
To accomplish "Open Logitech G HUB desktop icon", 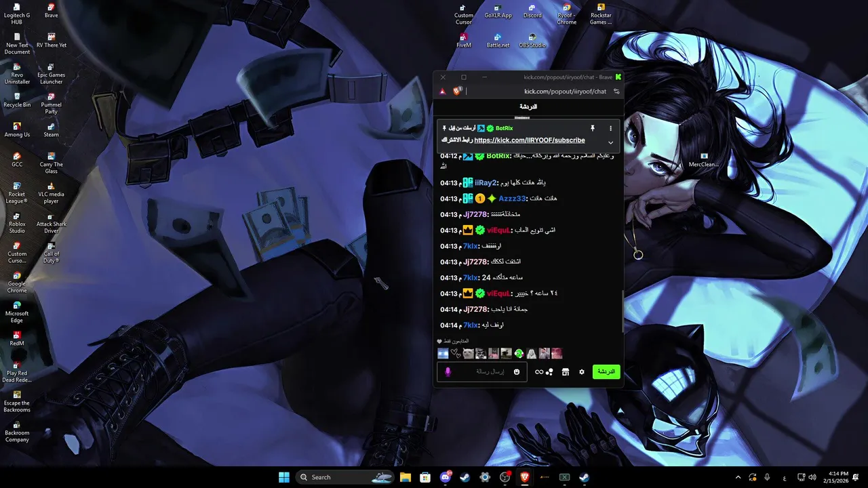I will tap(16, 14).
